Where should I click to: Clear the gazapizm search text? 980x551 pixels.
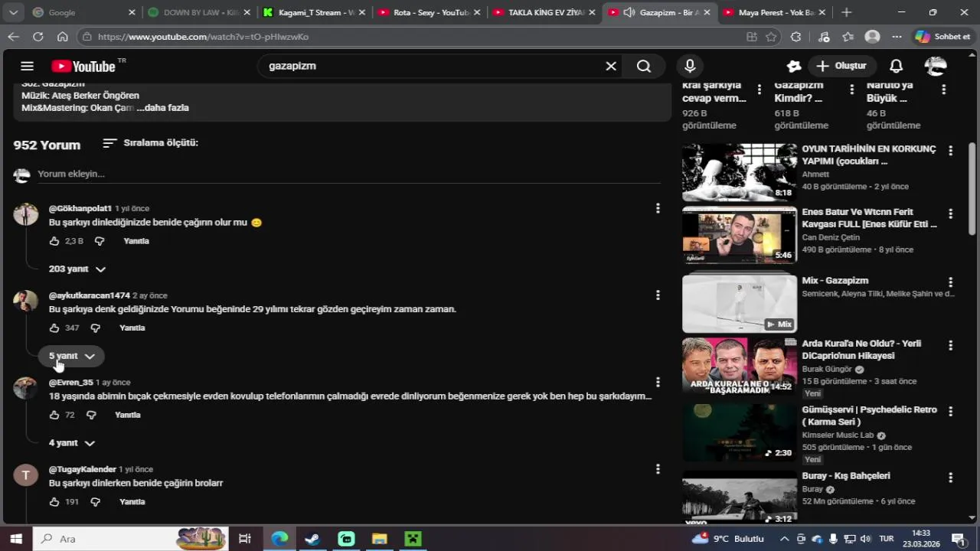[x=611, y=67]
